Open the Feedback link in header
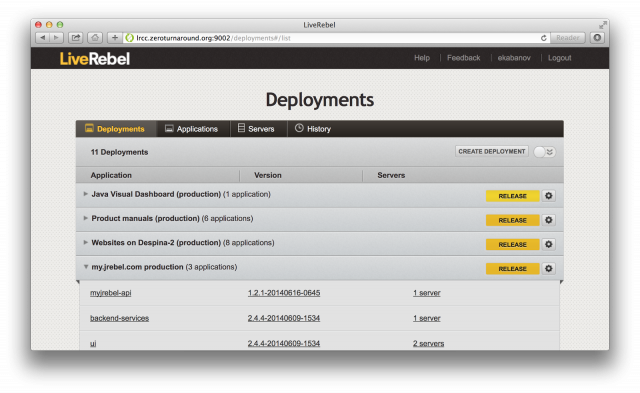640x393 pixels. [x=463, y=58]
